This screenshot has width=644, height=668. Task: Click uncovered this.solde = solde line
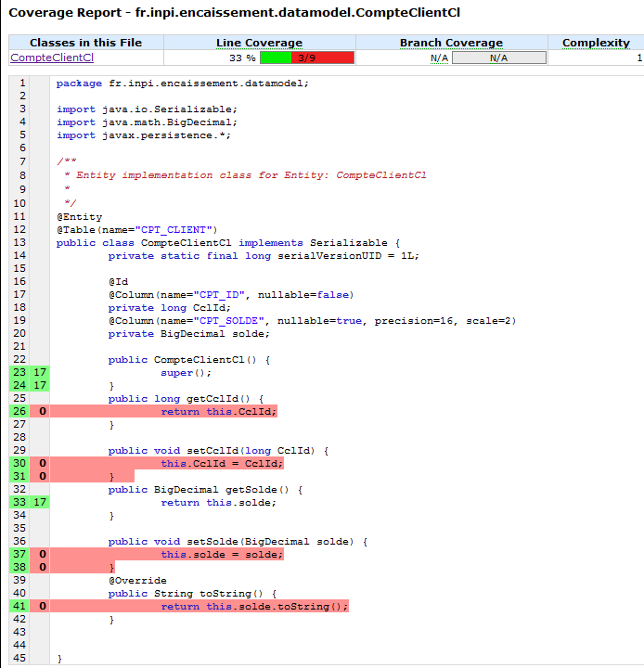pos(222,555)
